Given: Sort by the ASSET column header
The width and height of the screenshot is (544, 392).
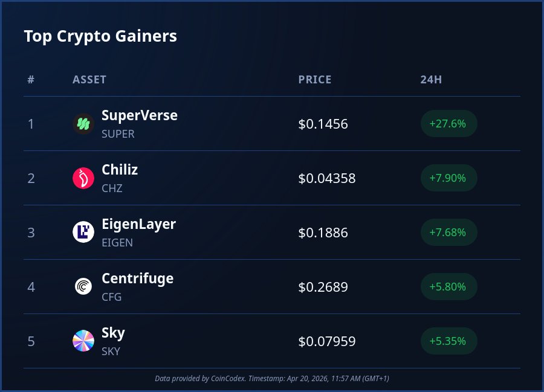Looking at the screenshot, I should coord(89,80).
